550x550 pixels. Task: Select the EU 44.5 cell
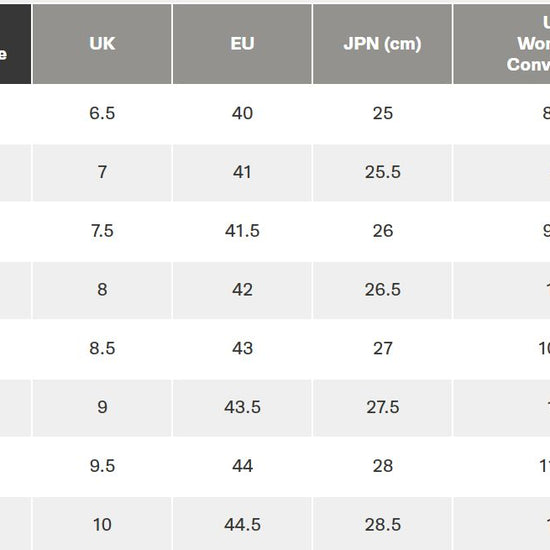[x=242, y=523]
